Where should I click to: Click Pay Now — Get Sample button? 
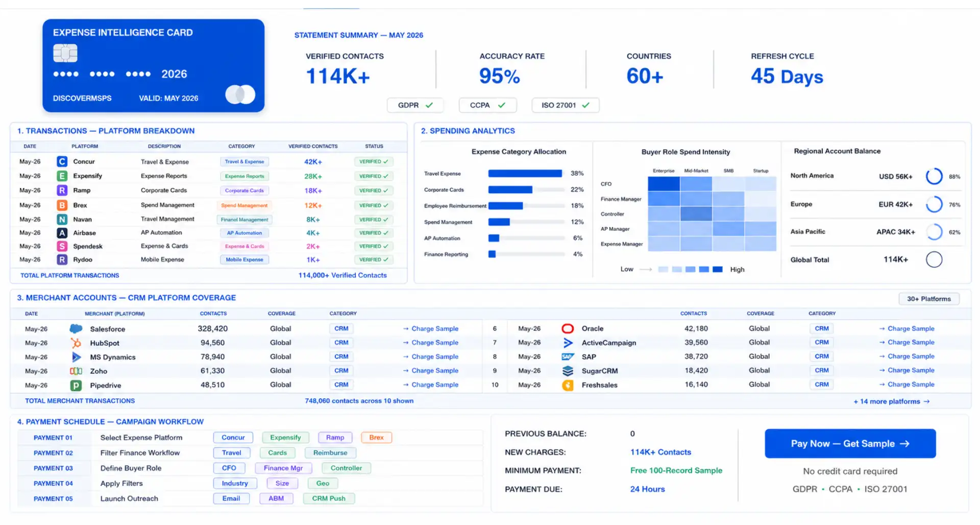[x=850, y=443]
